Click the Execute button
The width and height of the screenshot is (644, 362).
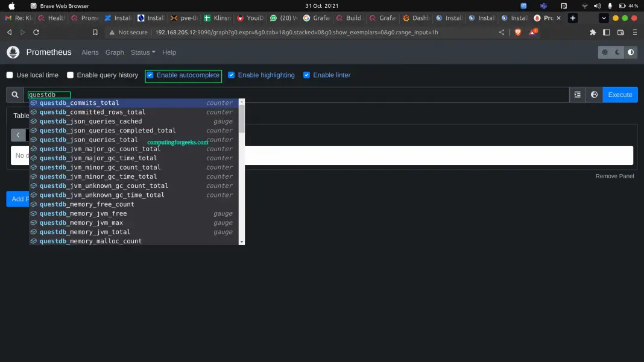620,95
